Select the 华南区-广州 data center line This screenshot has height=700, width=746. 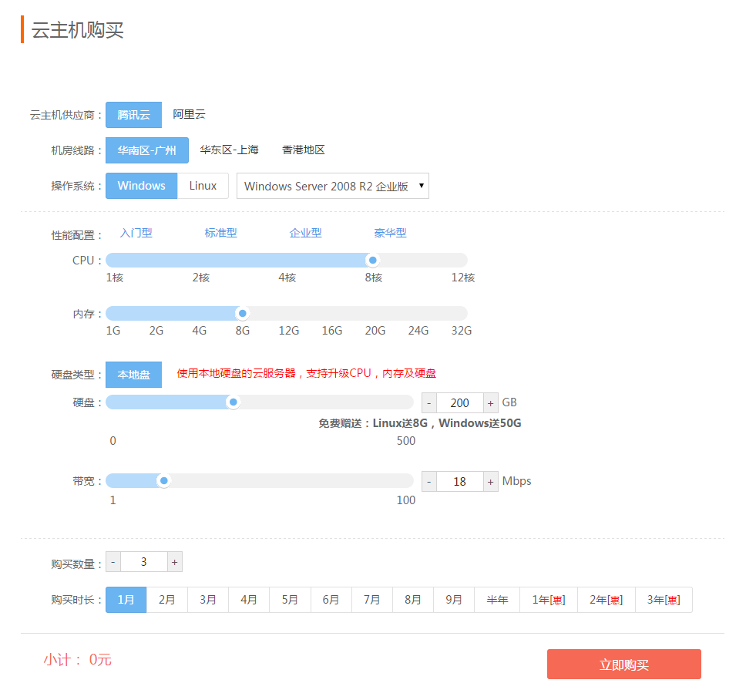point(147,150)
